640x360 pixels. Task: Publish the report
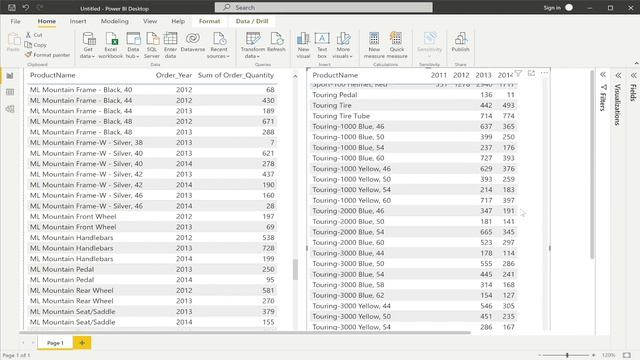(460, 42)
